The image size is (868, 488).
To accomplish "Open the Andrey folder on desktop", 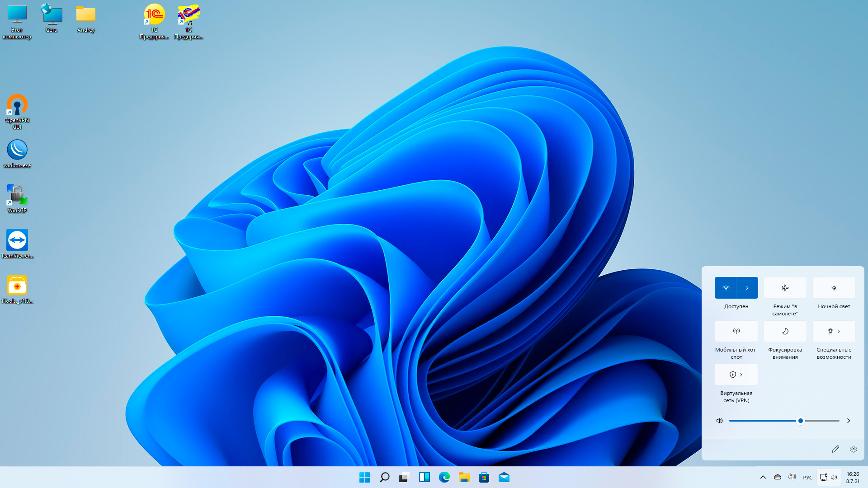I will pos(85,15).
